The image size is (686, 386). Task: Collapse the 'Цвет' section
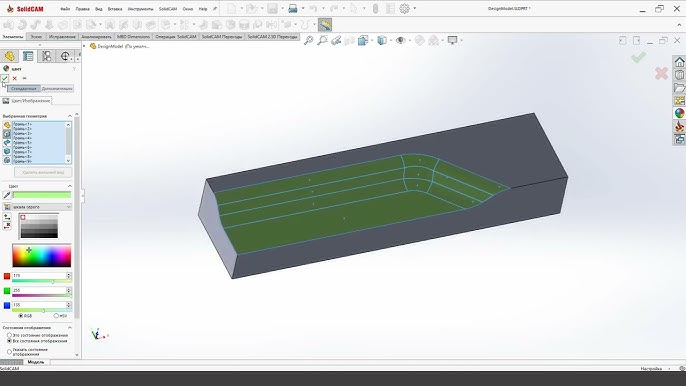click(70, 186)
